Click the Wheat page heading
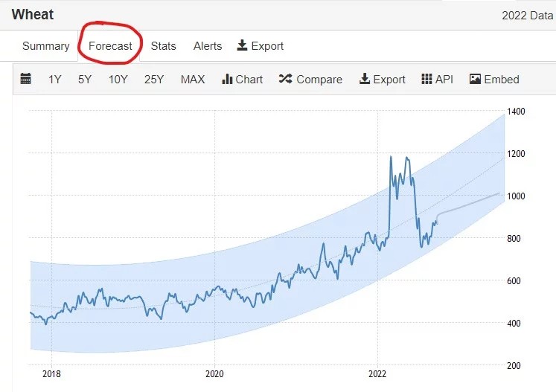This screenshot has height=392, width=556. 33,15
